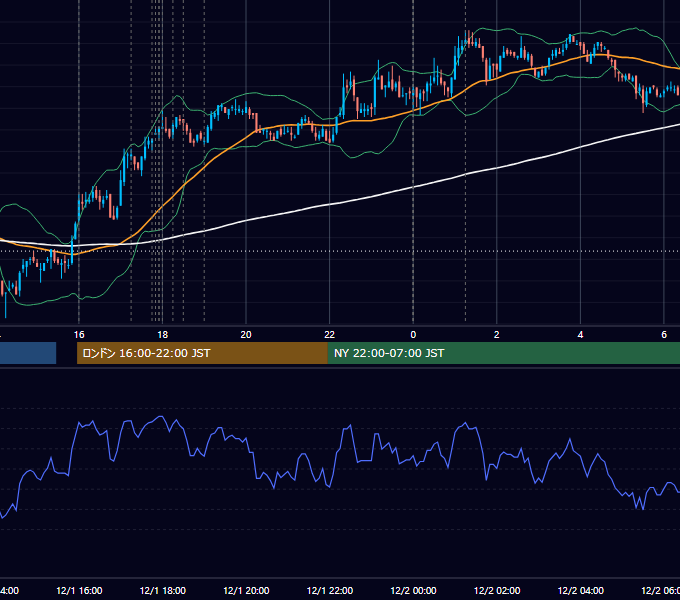
Task: Select the horizontal dotted price level line
Action: pyautogui.click(x=340, y=251)
